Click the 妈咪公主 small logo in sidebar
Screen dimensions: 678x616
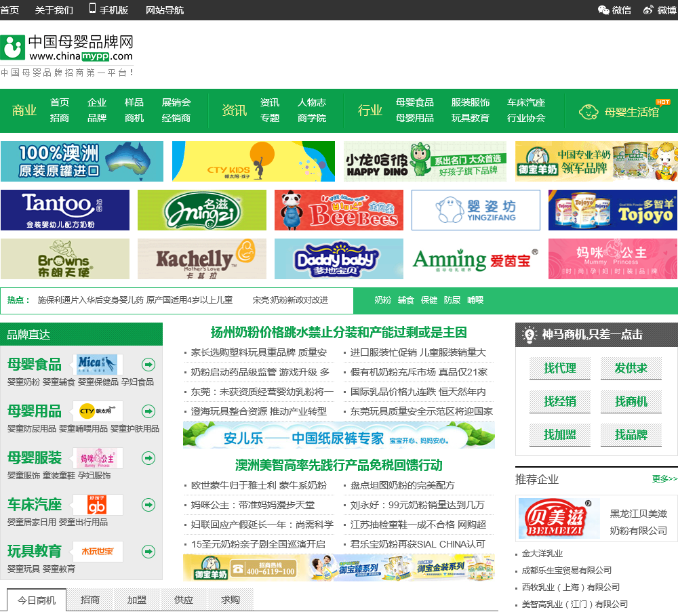point(98,458)
